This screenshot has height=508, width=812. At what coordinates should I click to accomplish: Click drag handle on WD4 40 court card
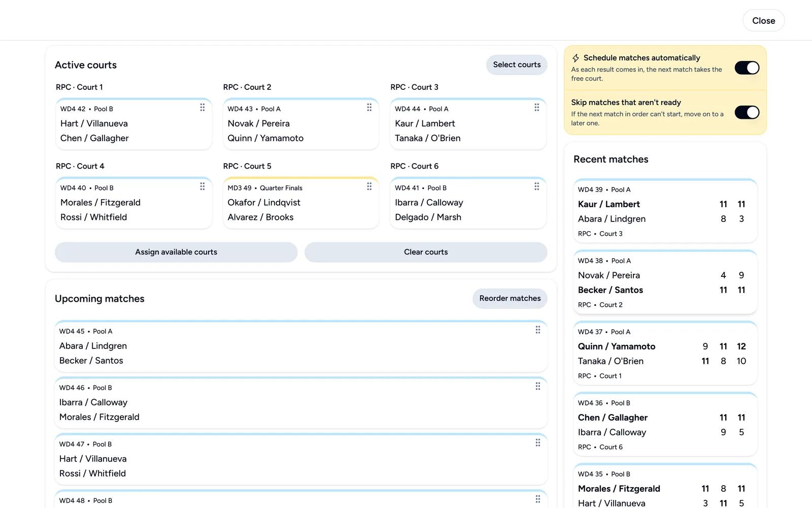202,186
